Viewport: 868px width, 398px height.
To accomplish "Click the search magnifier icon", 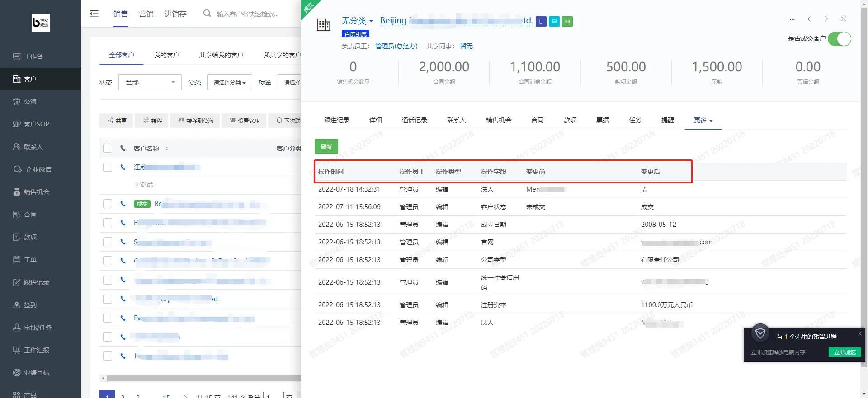I will (207, 14).
